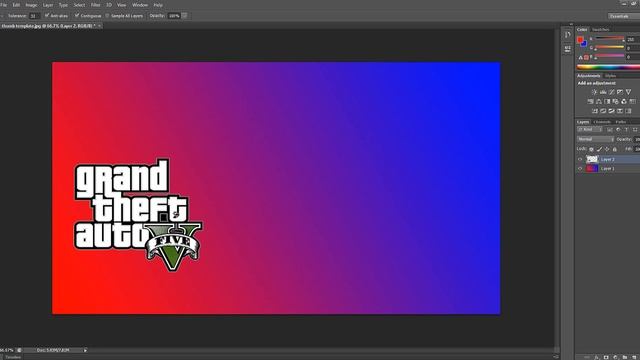Select the Layer 2 thumbnail
Viewport: 640px width, 360px height.
(x=592, y=159)
